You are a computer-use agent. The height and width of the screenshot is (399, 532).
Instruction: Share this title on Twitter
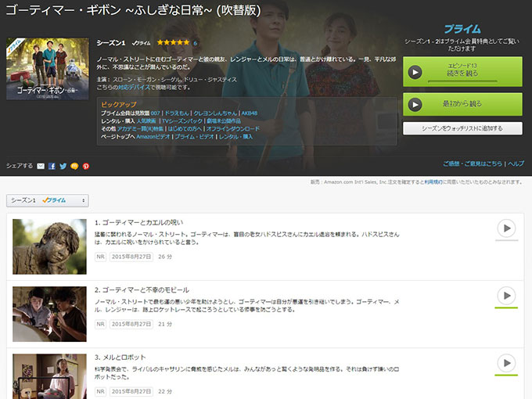coord(63,166)
